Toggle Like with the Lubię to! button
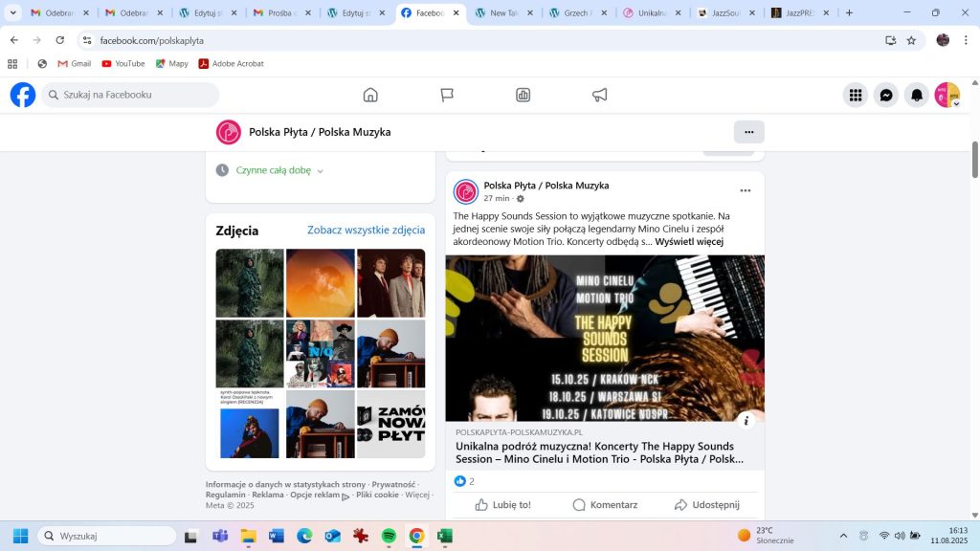The image size is (980, 551). 503,504
